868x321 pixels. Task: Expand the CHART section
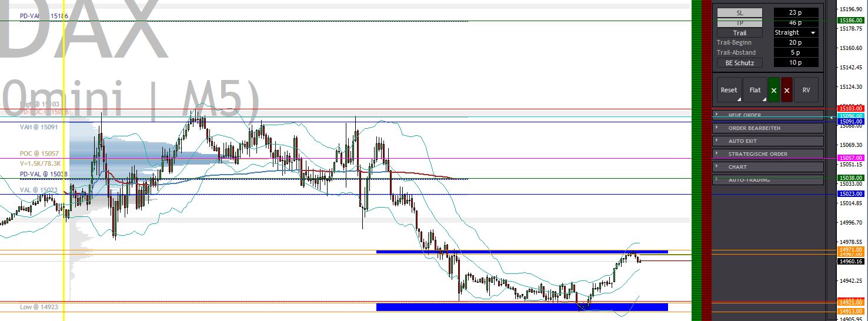pos(768,166)
